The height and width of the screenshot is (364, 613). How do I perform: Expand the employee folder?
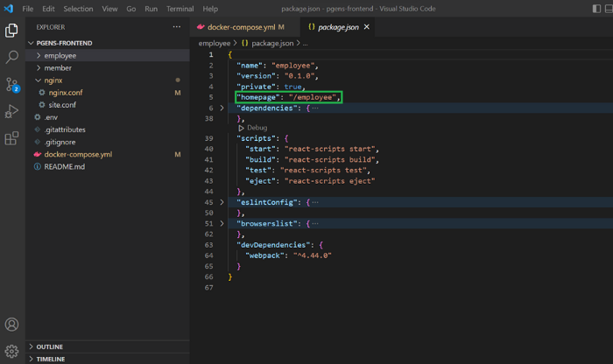(x=60, y=55)
